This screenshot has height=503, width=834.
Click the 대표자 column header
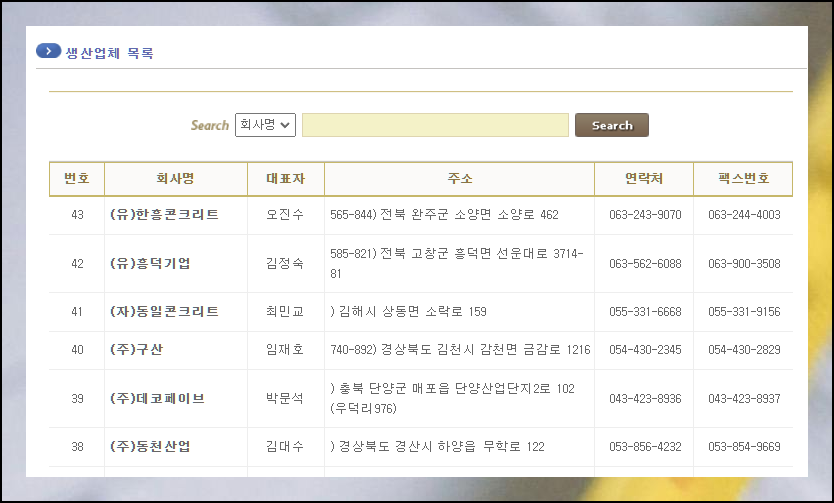click(286, 179)
